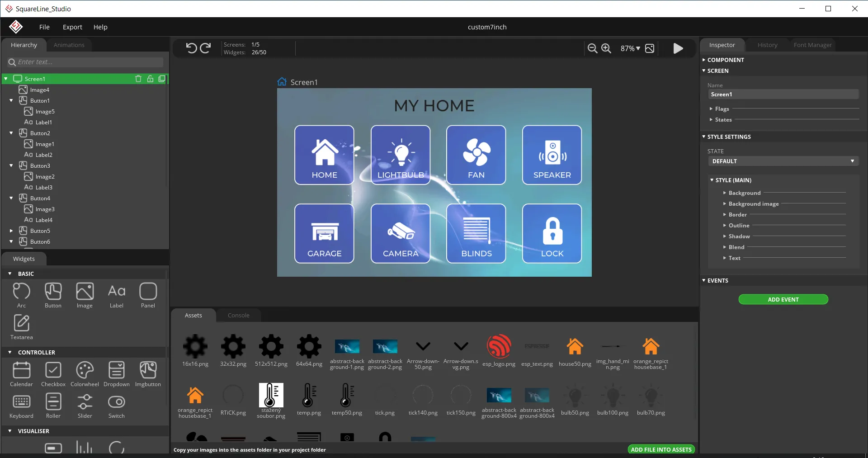This screenshot has width=868, height=458.
Task: Click the ADD EVENT button
Action: coord(783,299)
